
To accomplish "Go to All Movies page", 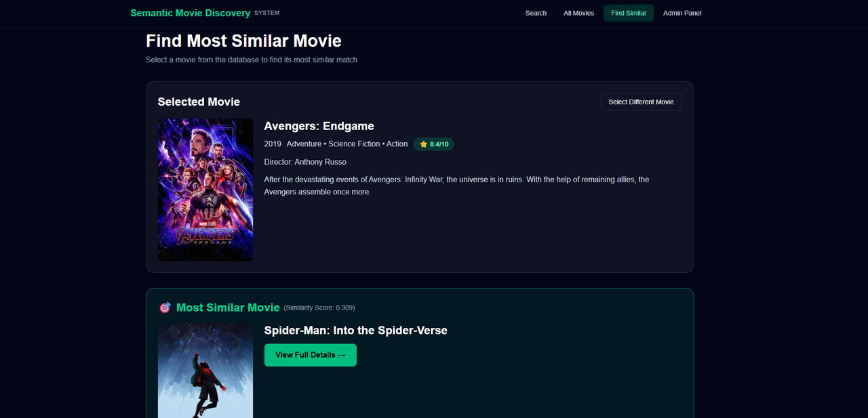I will [578, 13].
